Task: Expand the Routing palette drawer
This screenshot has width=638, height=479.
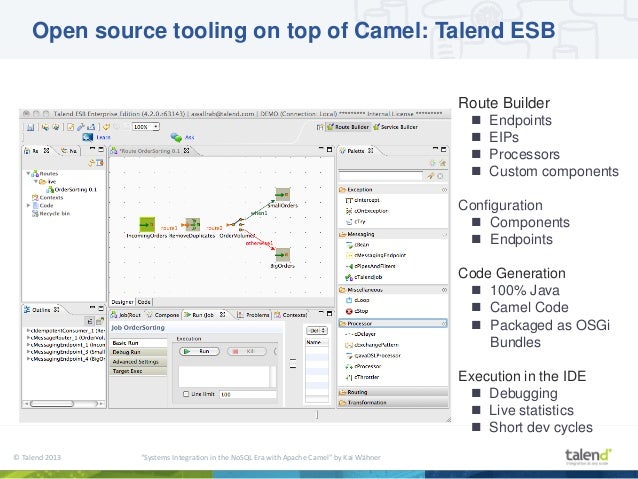Action: pos(393,392)
